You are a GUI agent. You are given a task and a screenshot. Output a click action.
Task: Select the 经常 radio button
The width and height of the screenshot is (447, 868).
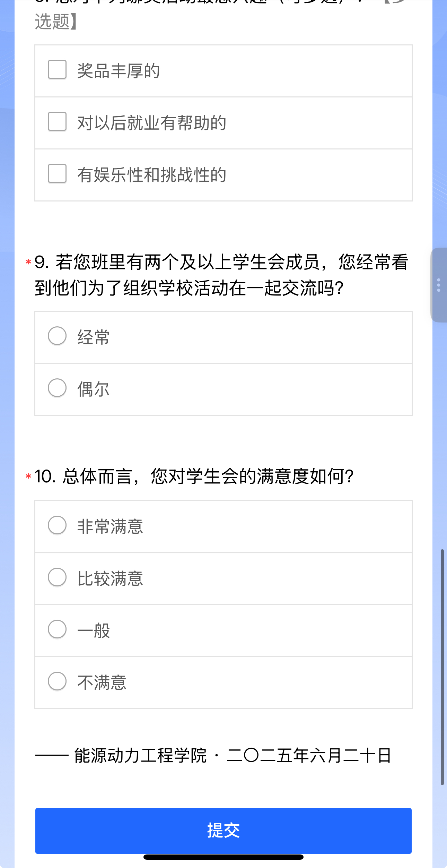click(57, 336)
